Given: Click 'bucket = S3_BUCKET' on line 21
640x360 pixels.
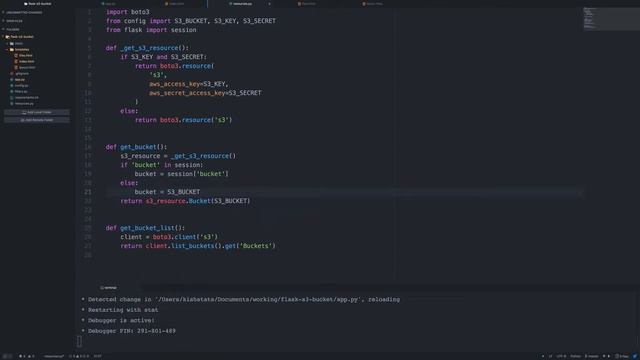Looking at the screenshot, I should pos(167,192).
